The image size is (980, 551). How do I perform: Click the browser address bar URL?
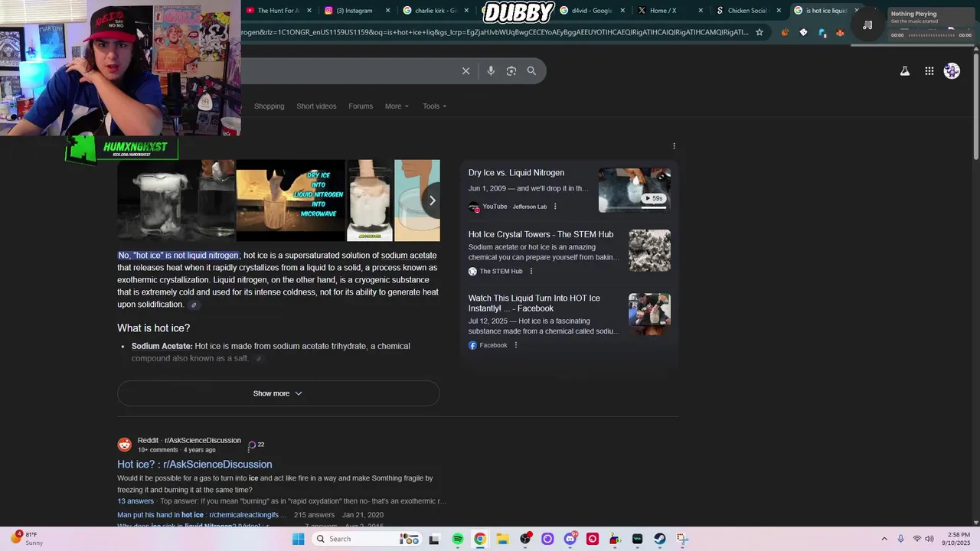pos(494,32)
